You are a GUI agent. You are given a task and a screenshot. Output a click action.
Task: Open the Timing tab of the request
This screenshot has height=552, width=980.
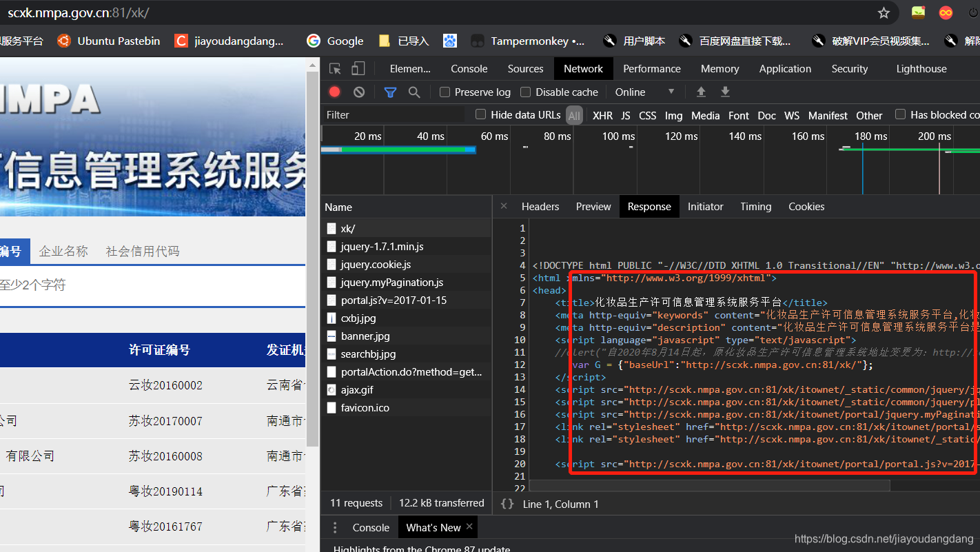coord(756,207)
